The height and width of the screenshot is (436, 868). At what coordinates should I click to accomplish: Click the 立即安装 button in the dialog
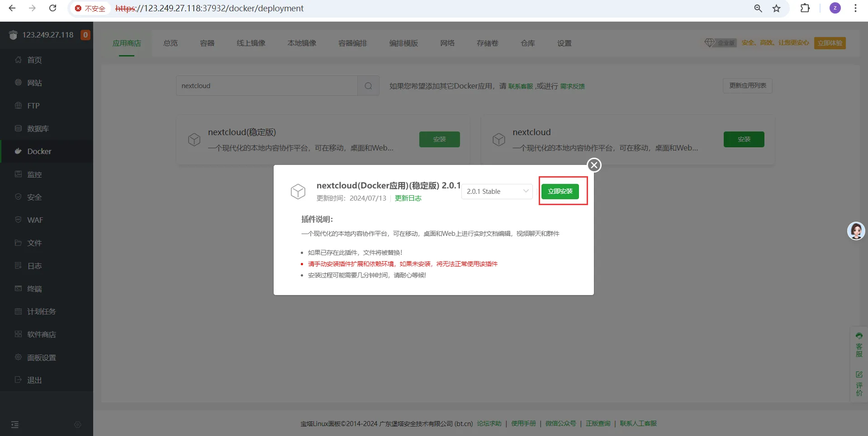[x=560, y=192]
